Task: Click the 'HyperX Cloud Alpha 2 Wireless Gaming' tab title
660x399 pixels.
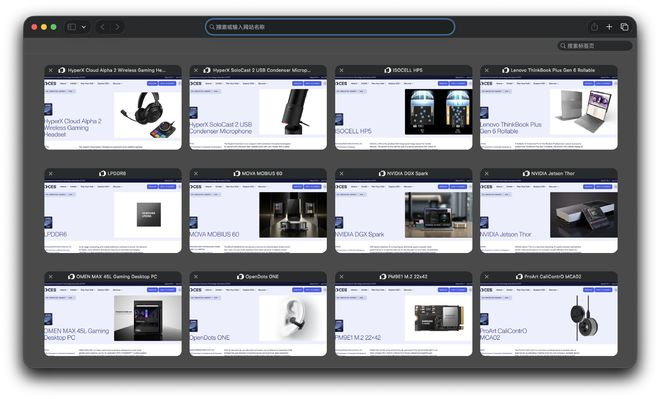Action: [117, 70]
